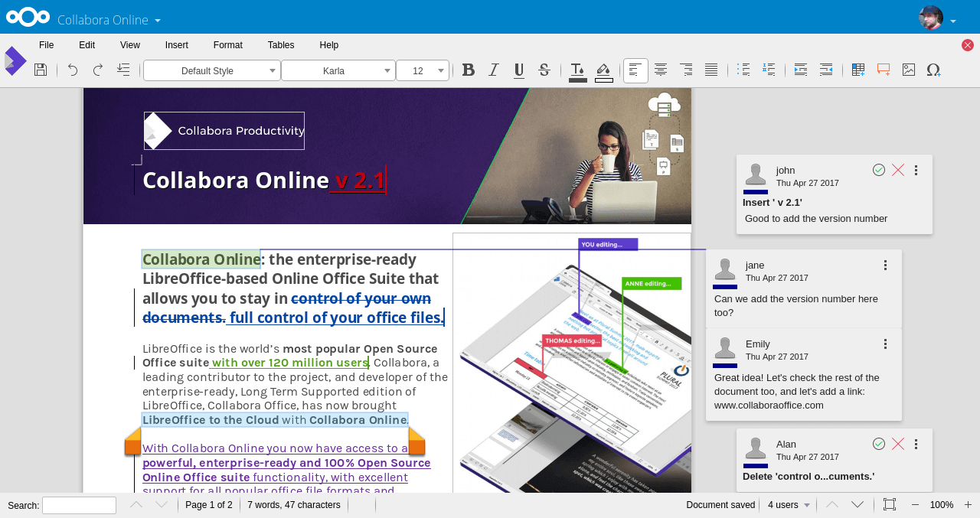
Task: Open the View menu
Action: click(x=130, y=45)
